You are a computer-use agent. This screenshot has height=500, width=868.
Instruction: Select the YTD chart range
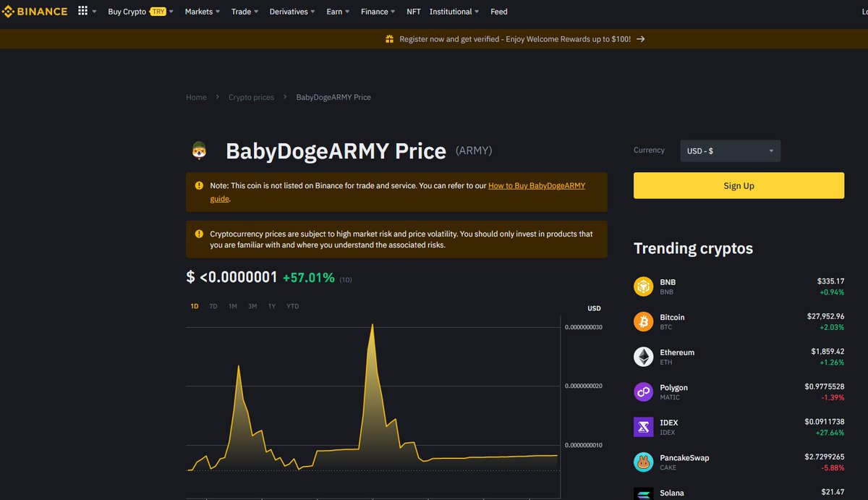292,306
